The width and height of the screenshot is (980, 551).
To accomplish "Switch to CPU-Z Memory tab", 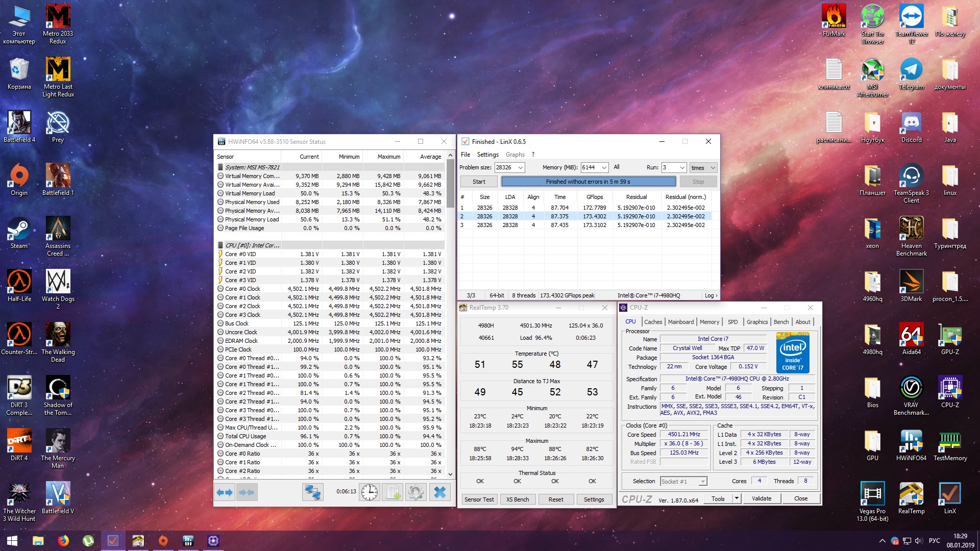I will tap(709, 322).
